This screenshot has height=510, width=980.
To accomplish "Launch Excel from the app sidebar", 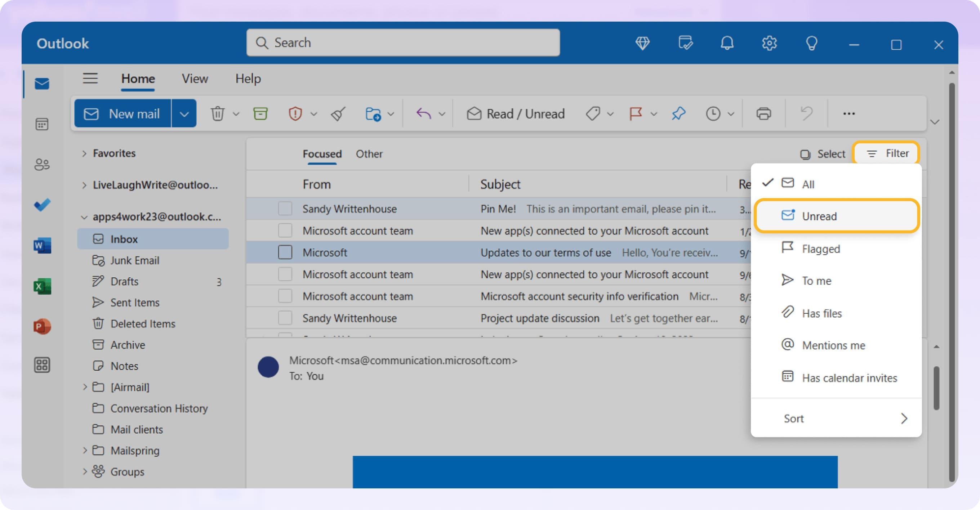I will coord(42,286).
